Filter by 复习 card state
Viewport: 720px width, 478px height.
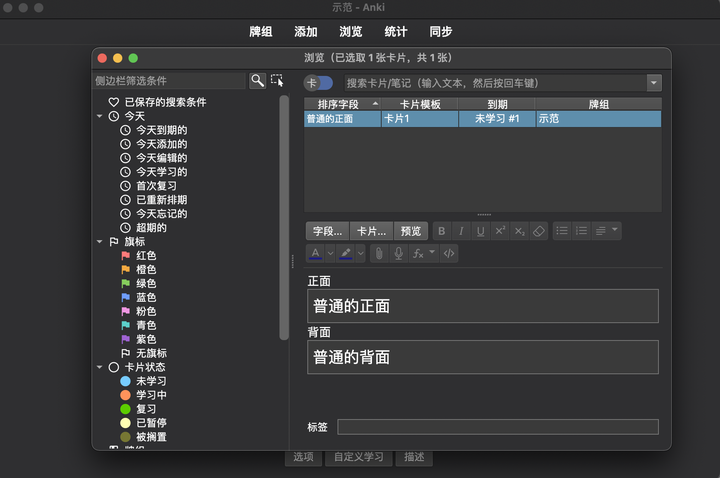[x=138, y=409]
